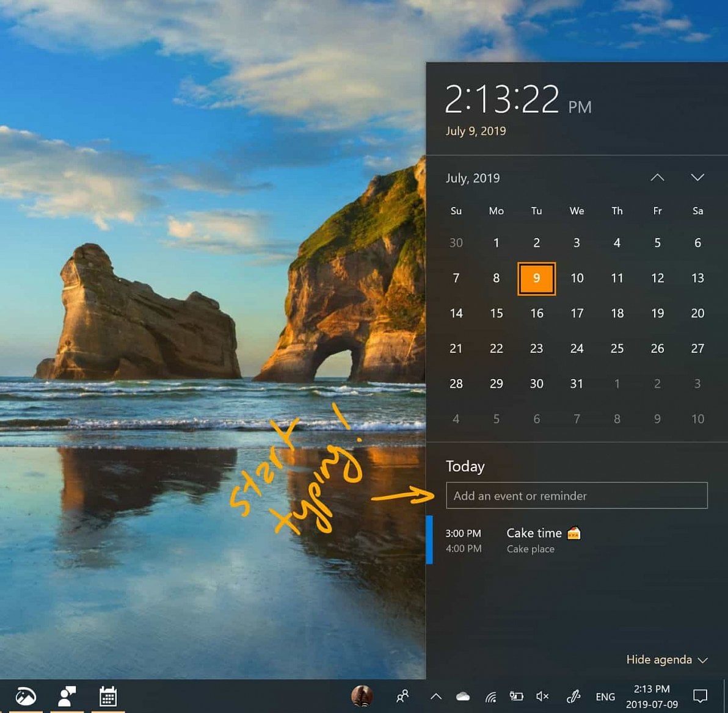Click the OneDrive cloud icon in system tray
Screen dimensions: 728x713
pos(462,696)
